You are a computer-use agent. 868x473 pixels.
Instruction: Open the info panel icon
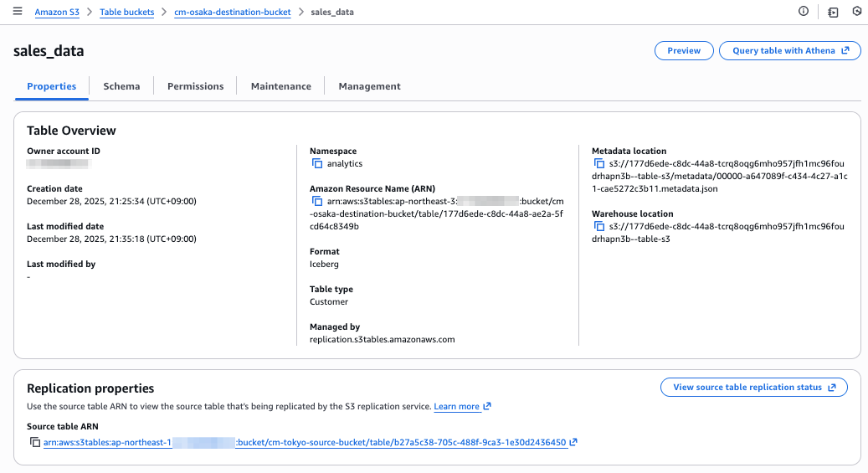804,11
